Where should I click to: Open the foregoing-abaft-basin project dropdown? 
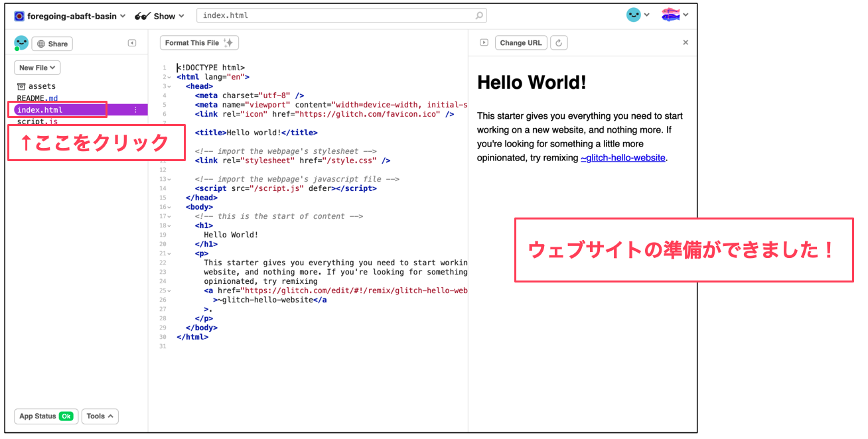70,16
